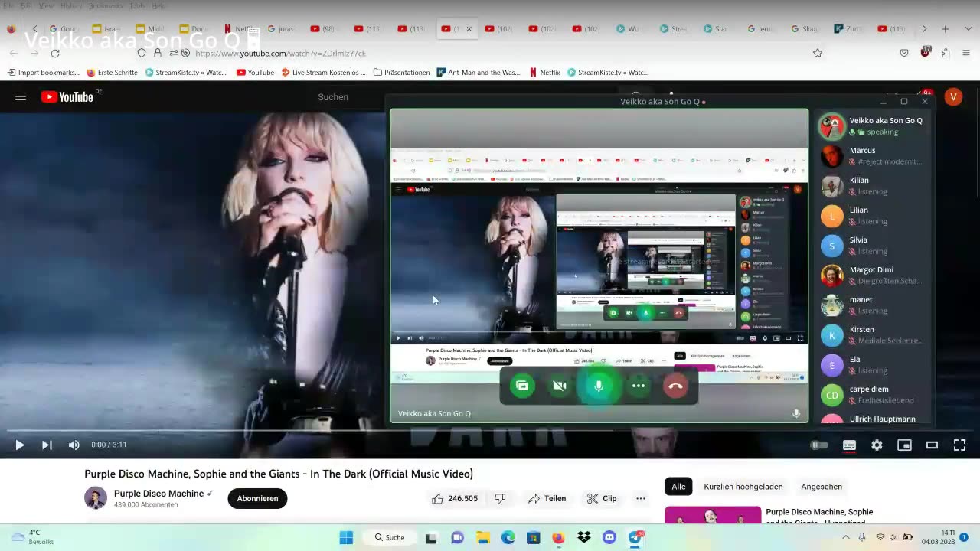Toggle subtitles in the video player

coord(849,445)
